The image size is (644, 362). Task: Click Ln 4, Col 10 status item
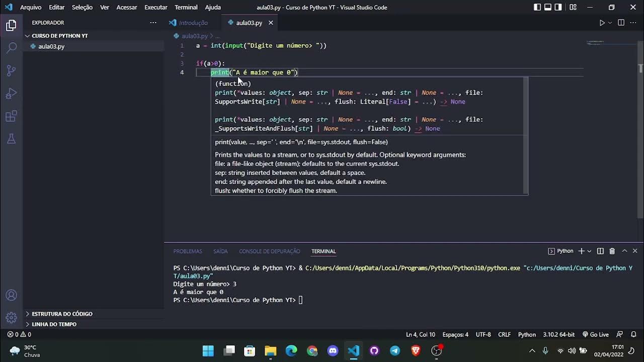(x=421, y=334)
